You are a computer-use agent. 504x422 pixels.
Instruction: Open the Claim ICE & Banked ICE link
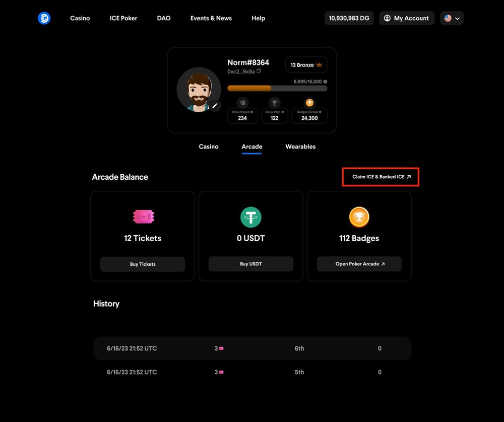click(381, 177)
